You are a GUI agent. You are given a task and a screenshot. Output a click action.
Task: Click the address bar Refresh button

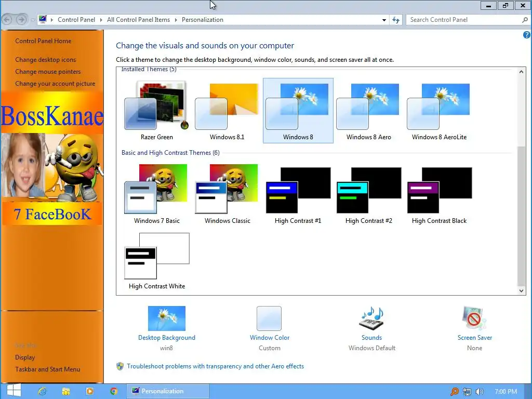[x=396, y=20]
